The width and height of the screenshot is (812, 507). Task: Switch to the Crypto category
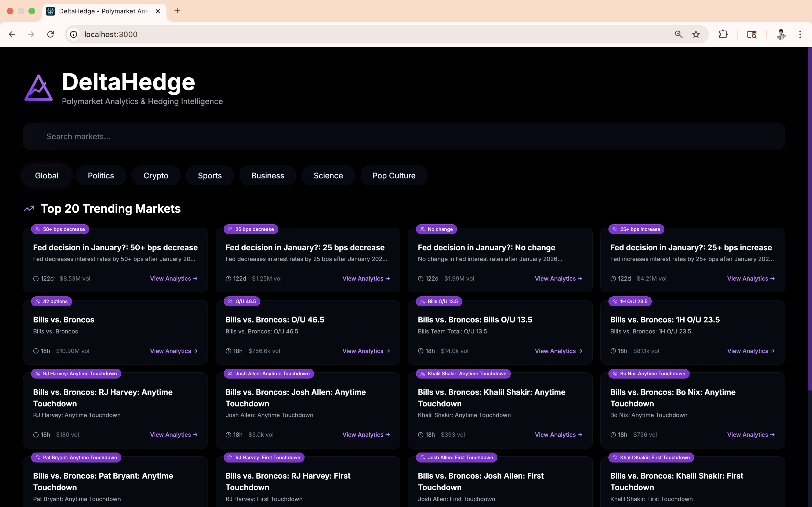[156, 175]
